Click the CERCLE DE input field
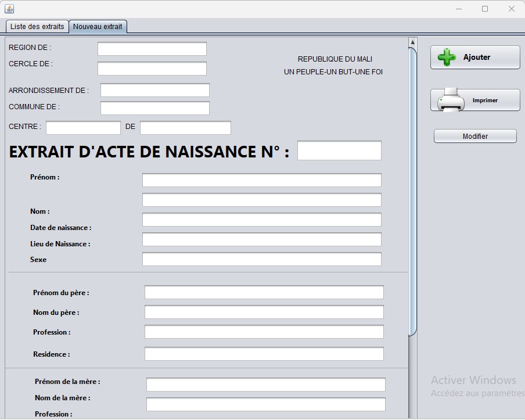525x420 pixels. click(x=152, y=69)
